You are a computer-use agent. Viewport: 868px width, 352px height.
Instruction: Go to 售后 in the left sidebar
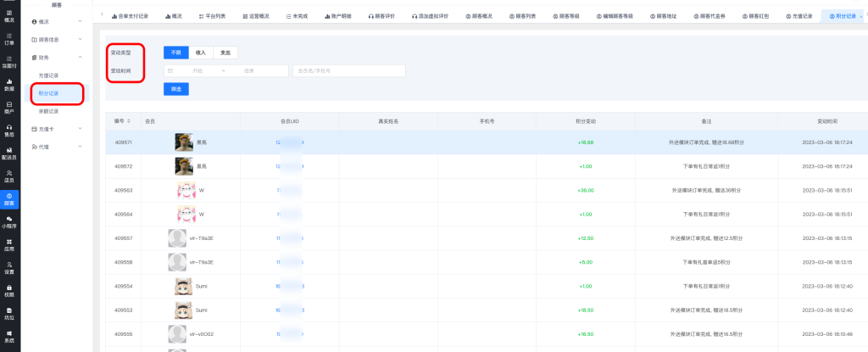(9, 131)
